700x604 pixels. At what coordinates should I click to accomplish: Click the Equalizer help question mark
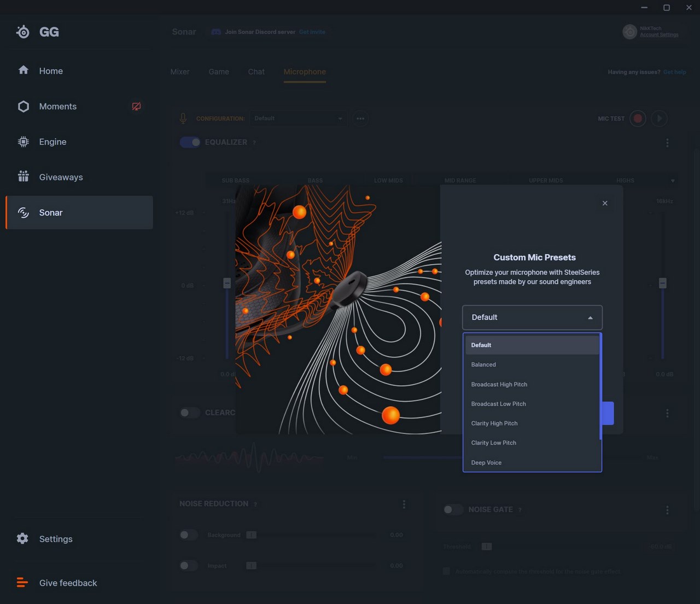pos(254,143)
